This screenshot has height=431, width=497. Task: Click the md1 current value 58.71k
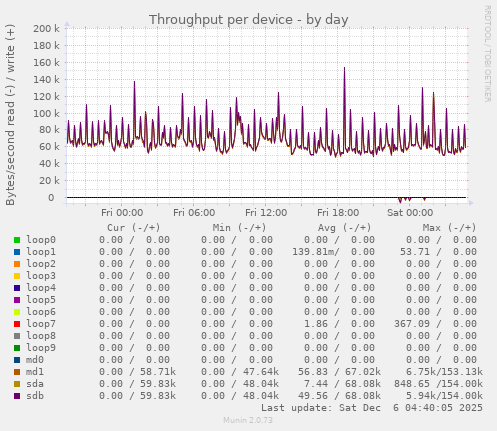point(158,372)
